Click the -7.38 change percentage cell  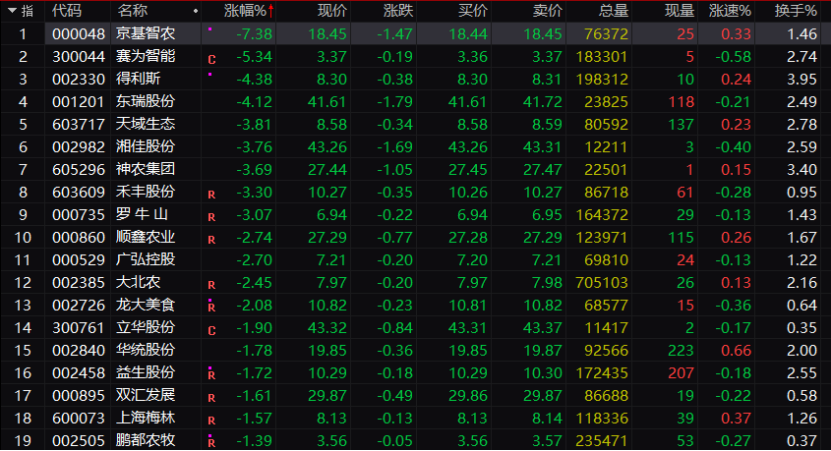coord(254,34)
